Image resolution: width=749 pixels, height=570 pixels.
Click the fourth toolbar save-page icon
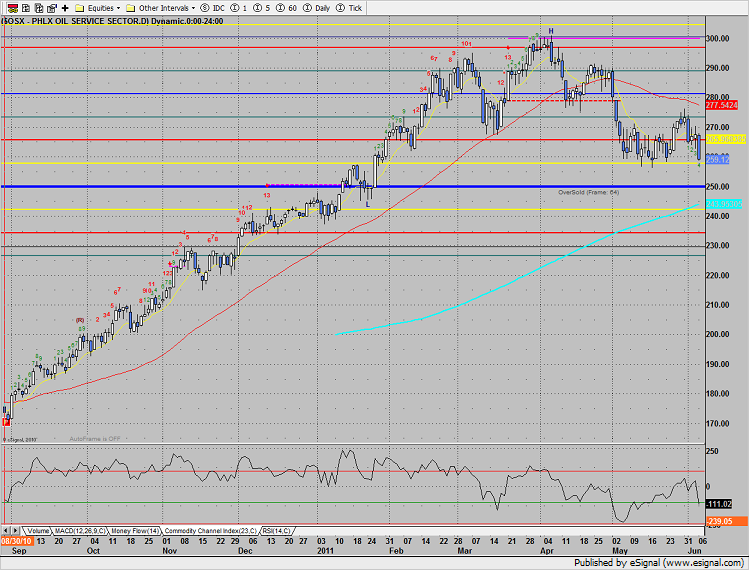click(x=52, y=8)
